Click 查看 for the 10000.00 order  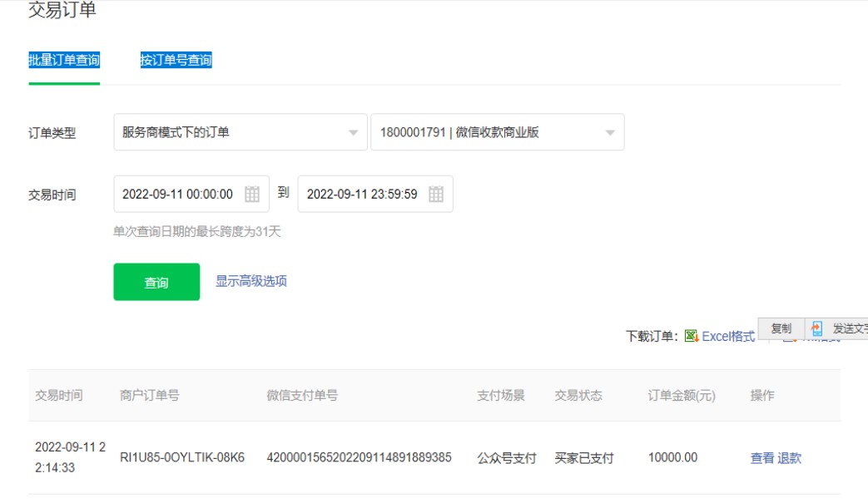761,458
